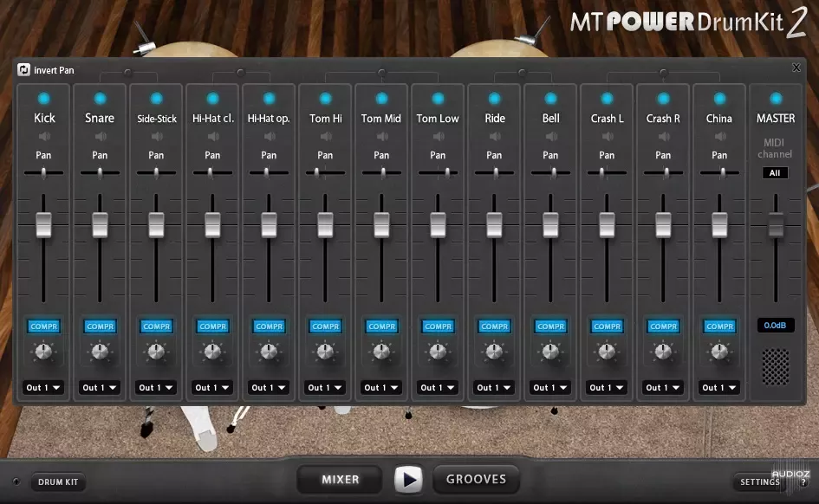The height and width of the screenshot is (504, 819).
Task: Click the Crash L compressor knob
Action: pyautogui.click(x=607, y=352)
